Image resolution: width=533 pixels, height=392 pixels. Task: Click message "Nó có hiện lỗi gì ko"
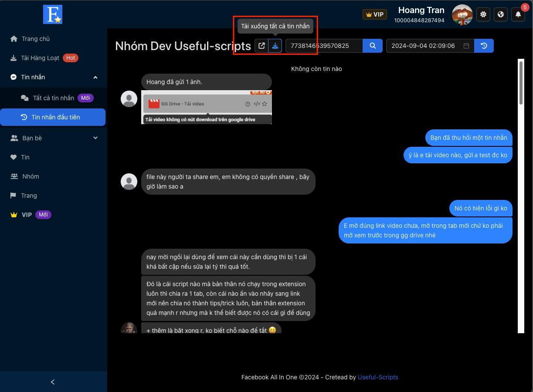pos(481,208)
